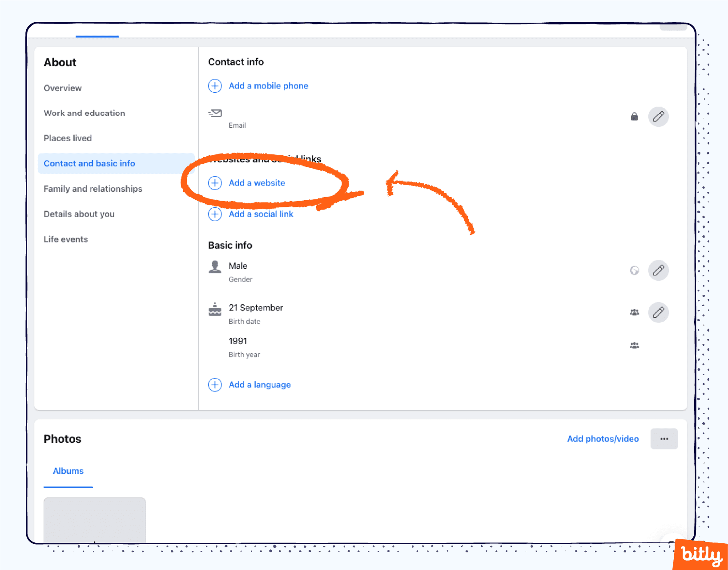Image resolution: width=728 pixels, height=570 pixels.
Task: Click the plus icon next to Add a language
Action: click(215, 384)
